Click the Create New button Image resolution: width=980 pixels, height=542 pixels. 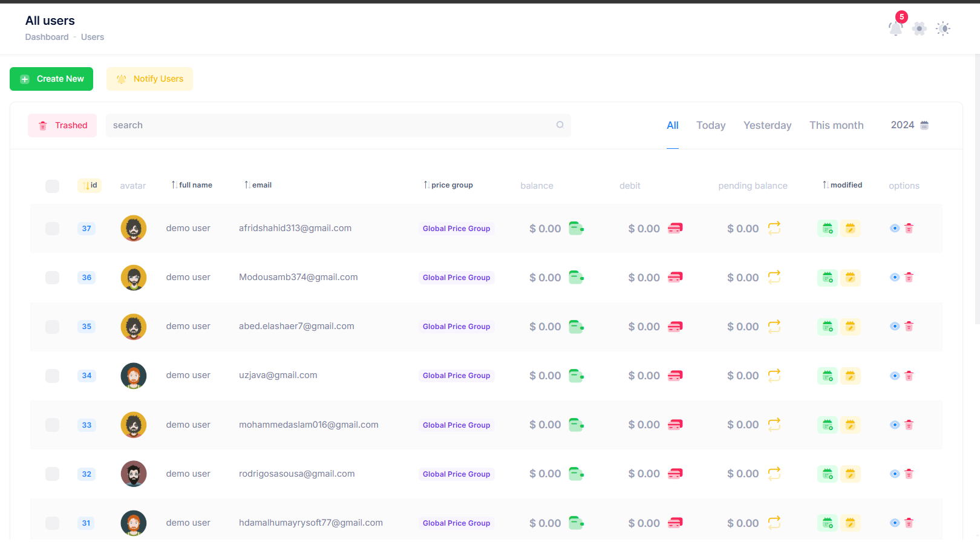51,79
